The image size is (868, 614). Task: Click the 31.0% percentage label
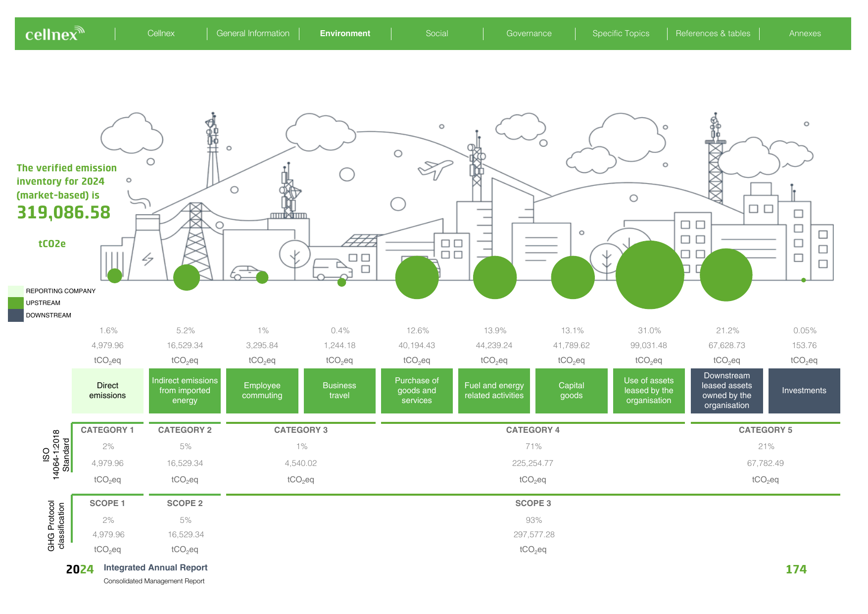tap(649, 330)
